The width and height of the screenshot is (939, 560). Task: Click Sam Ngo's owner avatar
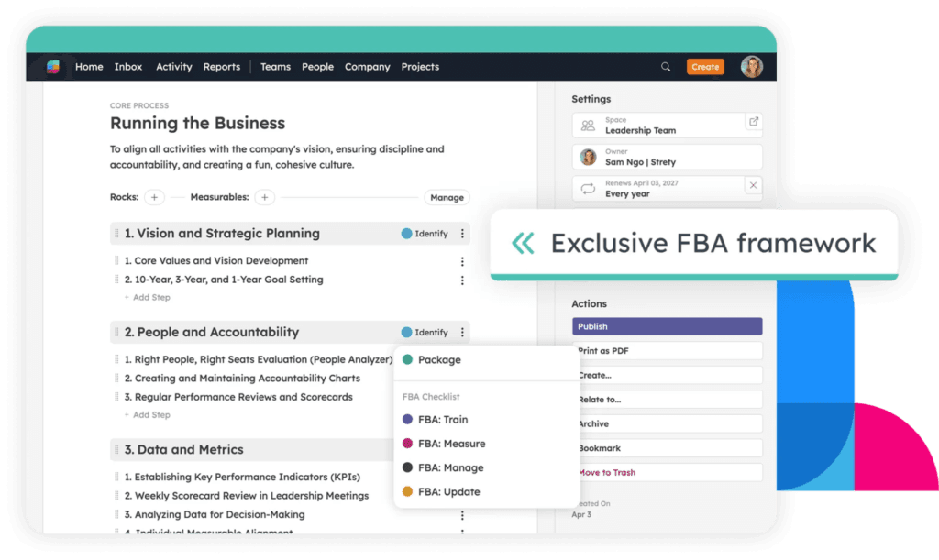click(588, 156)
